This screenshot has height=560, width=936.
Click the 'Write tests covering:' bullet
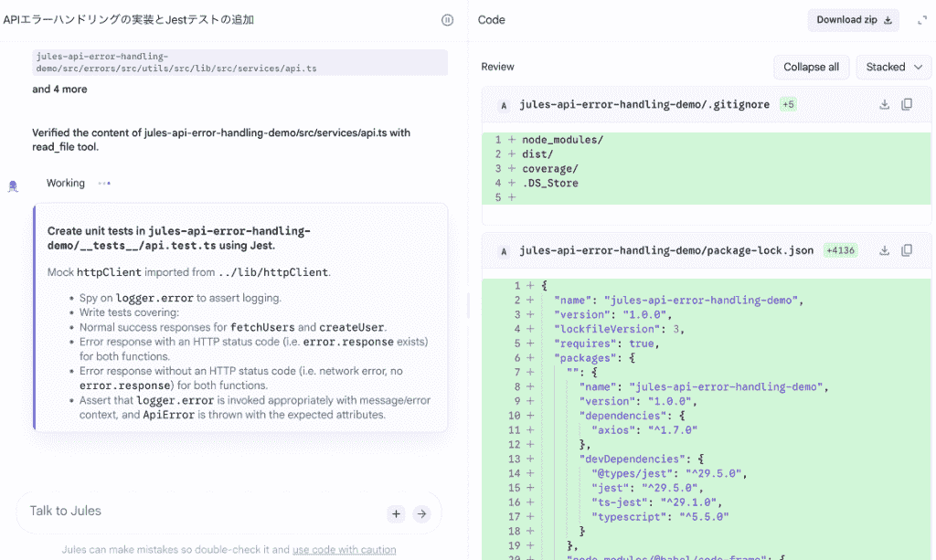129,312
